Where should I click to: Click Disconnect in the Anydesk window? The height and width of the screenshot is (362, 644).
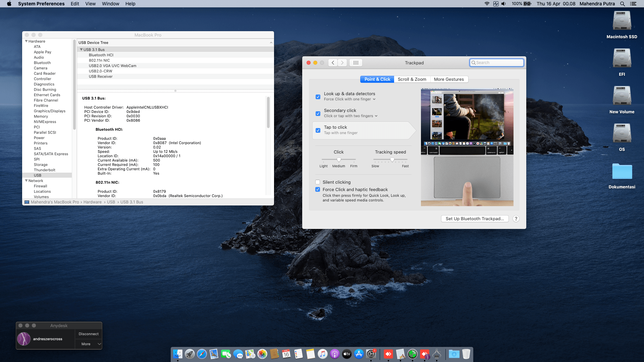point(89,334)
